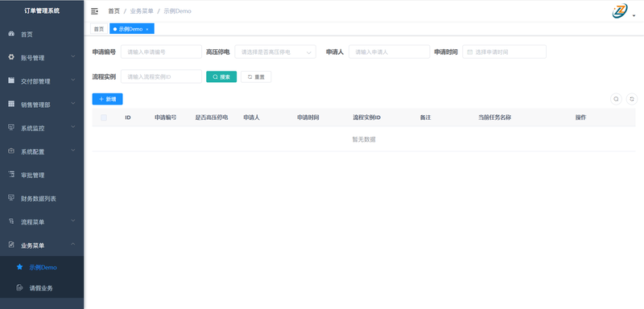Image resolution: width=644 pixels, height=309 pixels.
Task: Expand the 账号管理 submenu chevron
Action: 73,56
